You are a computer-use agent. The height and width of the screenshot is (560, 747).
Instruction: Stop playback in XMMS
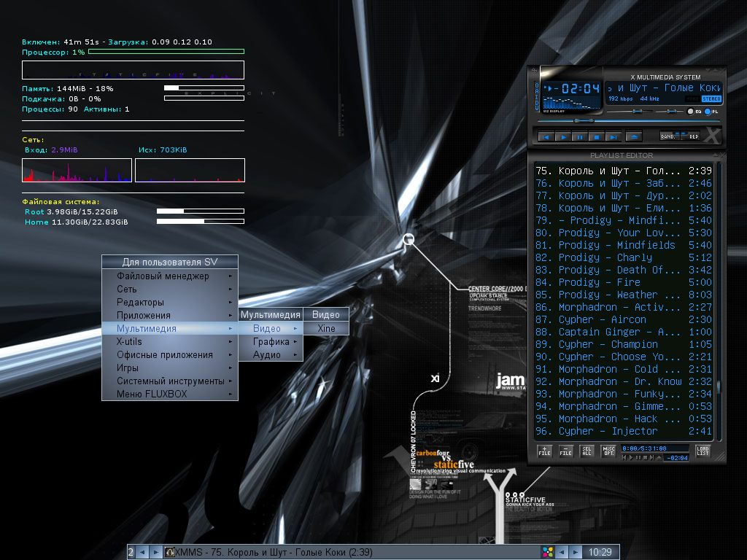[x=596, y=136]
